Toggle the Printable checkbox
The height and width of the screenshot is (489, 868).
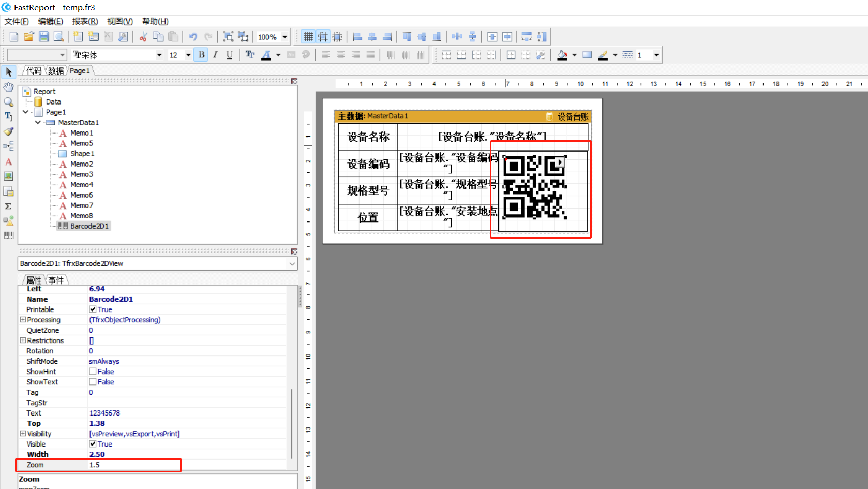click(x=93, y=309)
